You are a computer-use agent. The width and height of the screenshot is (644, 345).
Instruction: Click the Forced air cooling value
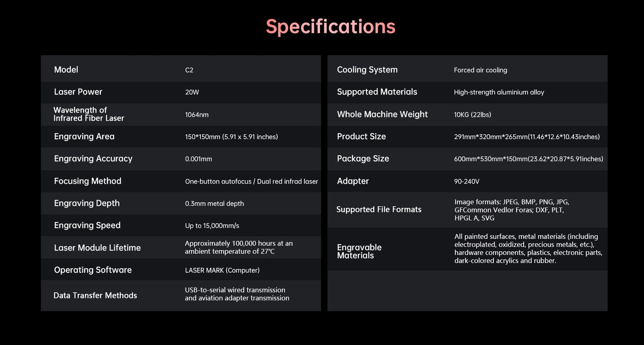[480, 70]
